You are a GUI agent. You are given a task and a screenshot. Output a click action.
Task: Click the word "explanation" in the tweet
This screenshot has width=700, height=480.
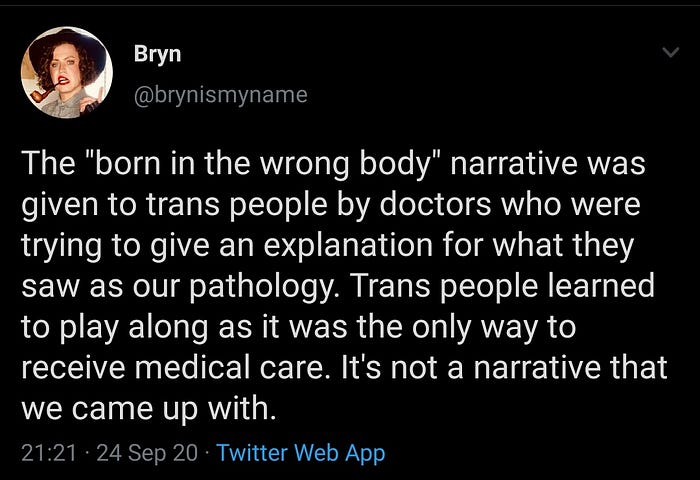pos(348,246)
